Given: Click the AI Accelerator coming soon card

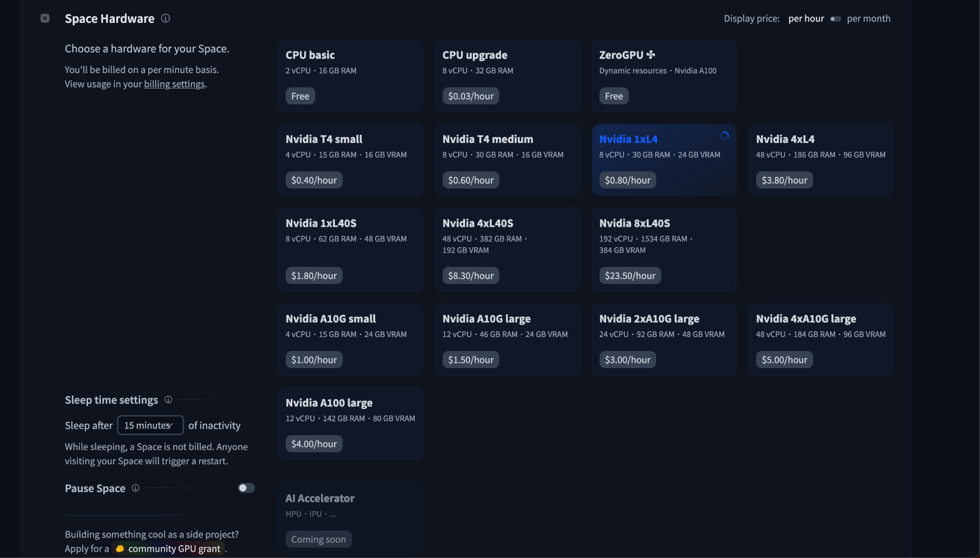Looking at the screenshot, I should coord(350,519).
